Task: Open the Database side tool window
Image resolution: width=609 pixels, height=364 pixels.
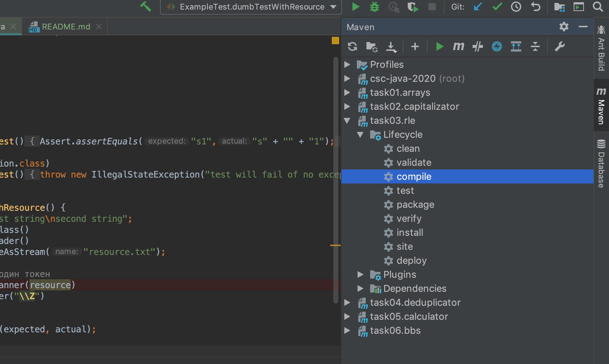Action: tap(601, 163)
